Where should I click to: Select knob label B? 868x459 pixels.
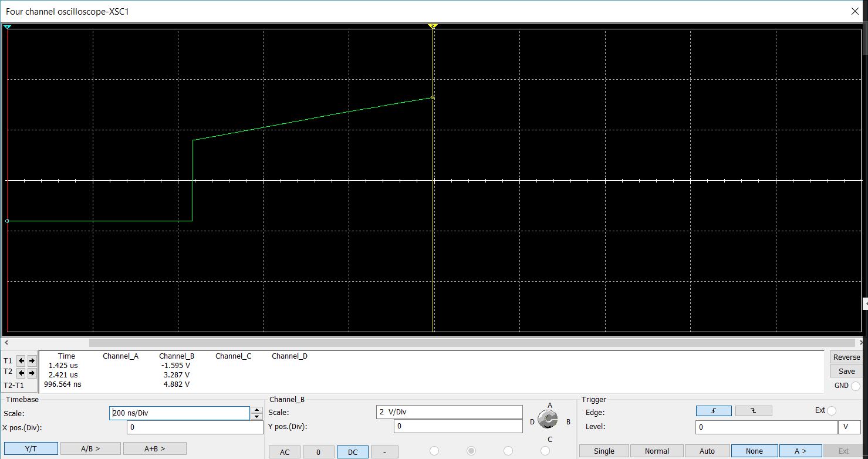(568, 422)
